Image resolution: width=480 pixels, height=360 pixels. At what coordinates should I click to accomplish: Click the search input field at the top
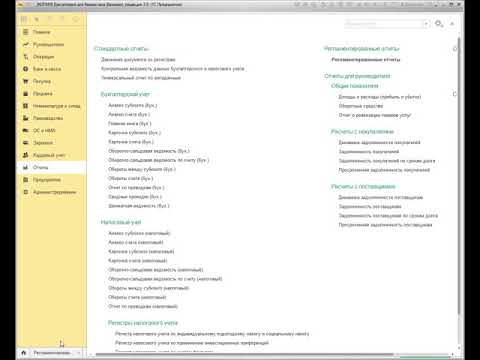(384, 24)
